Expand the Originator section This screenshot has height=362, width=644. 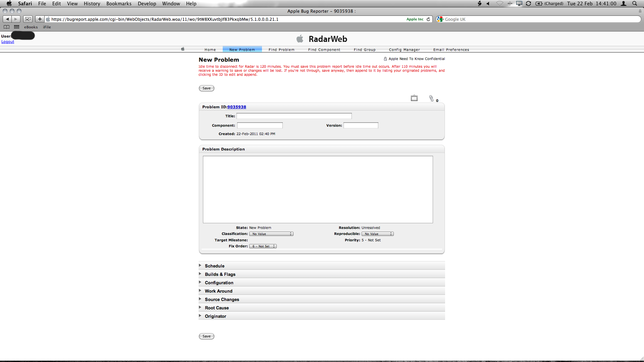pyautogui.click(x=322, y=316)
